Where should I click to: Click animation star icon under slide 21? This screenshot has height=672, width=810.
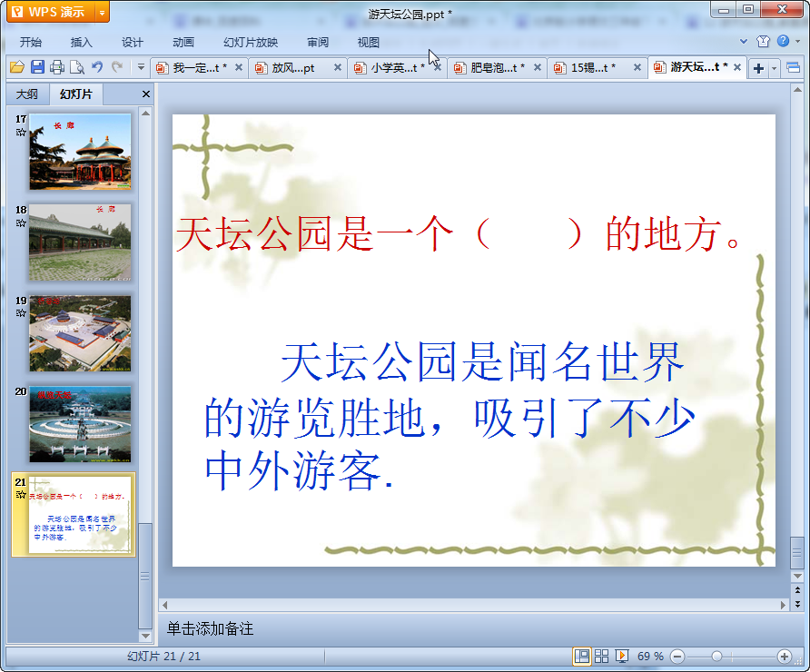click(x=21, y=495)
